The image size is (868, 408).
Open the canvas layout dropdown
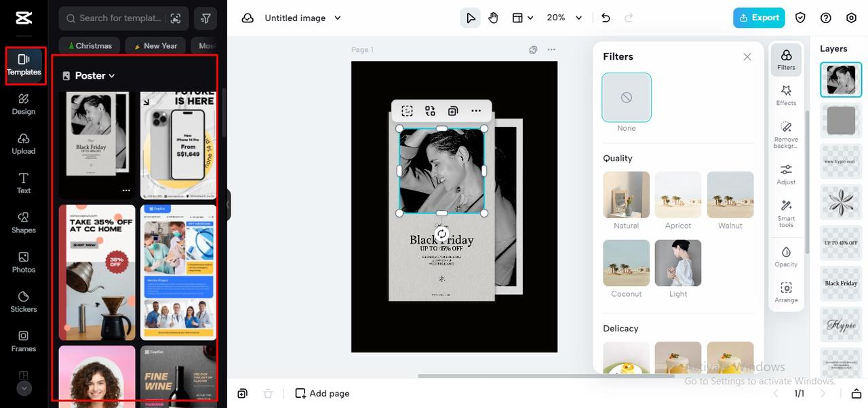[x=522, y=18]
